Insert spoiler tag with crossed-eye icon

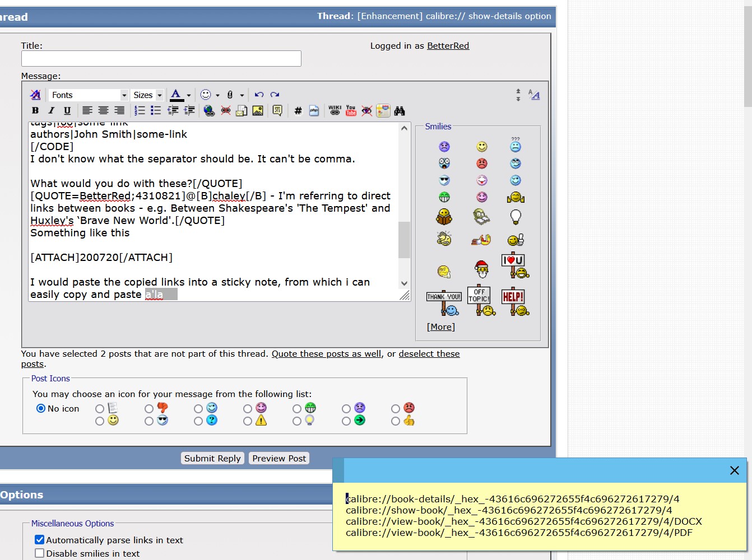click(x=366, y=111)
